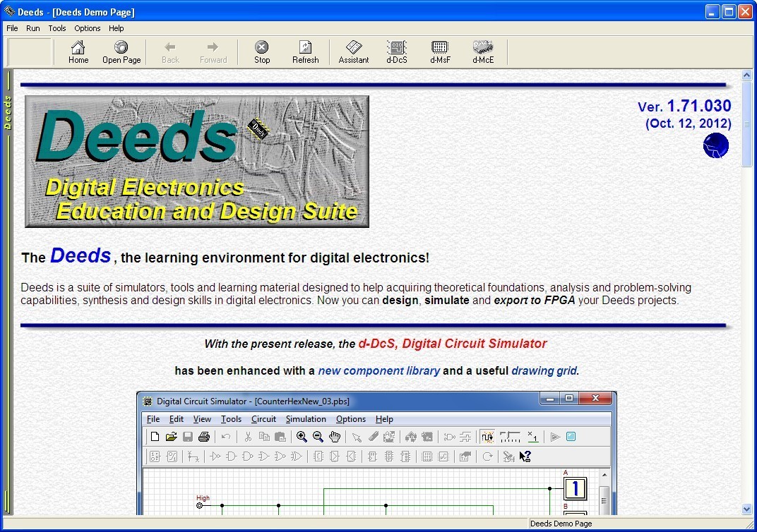The image size is (757, 532).
Task: Click Open folder icon in Digital Circuit Simulator
Action: pyautogui.click(x=171, y=437)
